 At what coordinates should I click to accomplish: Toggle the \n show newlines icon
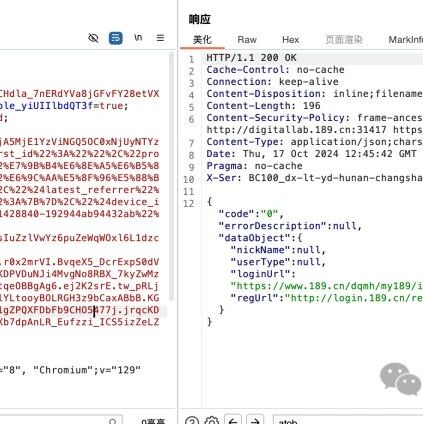pyautogui.click(x=138, y=37)
